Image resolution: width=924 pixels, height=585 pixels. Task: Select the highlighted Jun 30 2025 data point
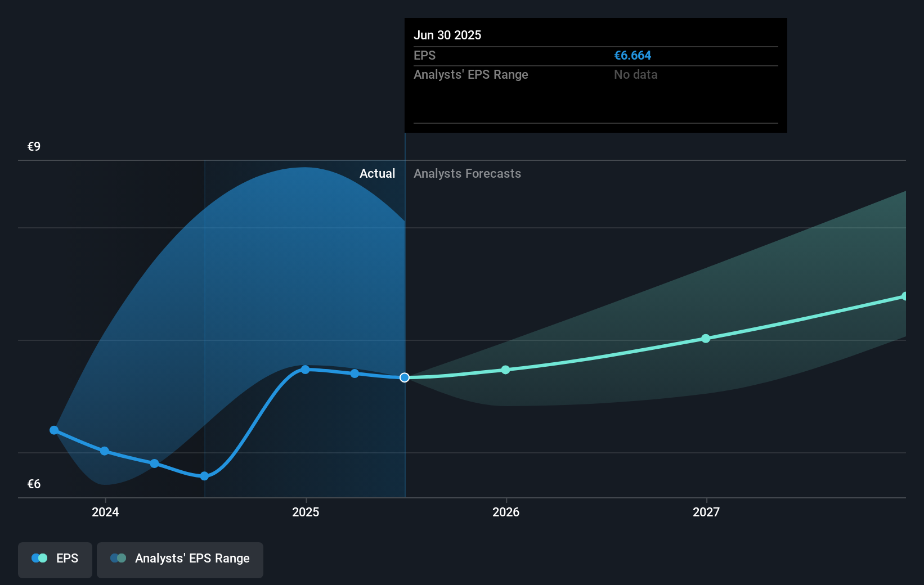pos(403,377)
